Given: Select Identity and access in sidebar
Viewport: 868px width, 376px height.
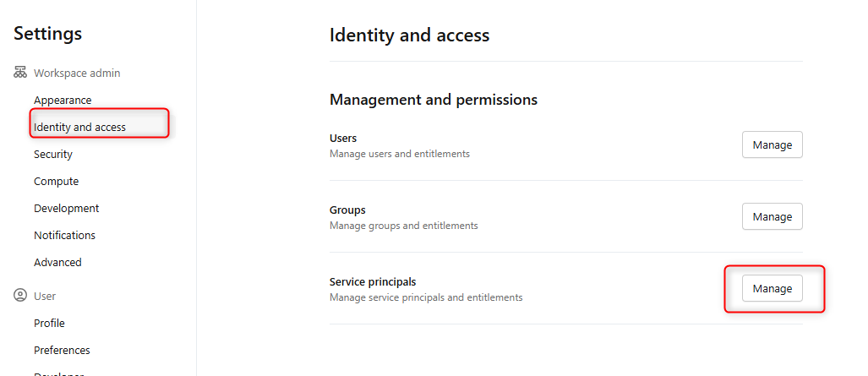Looking at the screenshot, I should 79,128.
